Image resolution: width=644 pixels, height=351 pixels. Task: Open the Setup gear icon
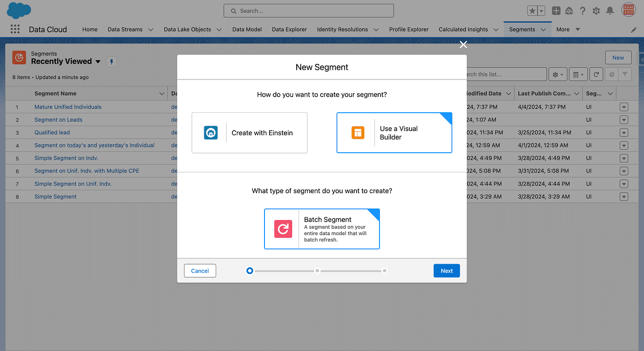coord(596,11)
